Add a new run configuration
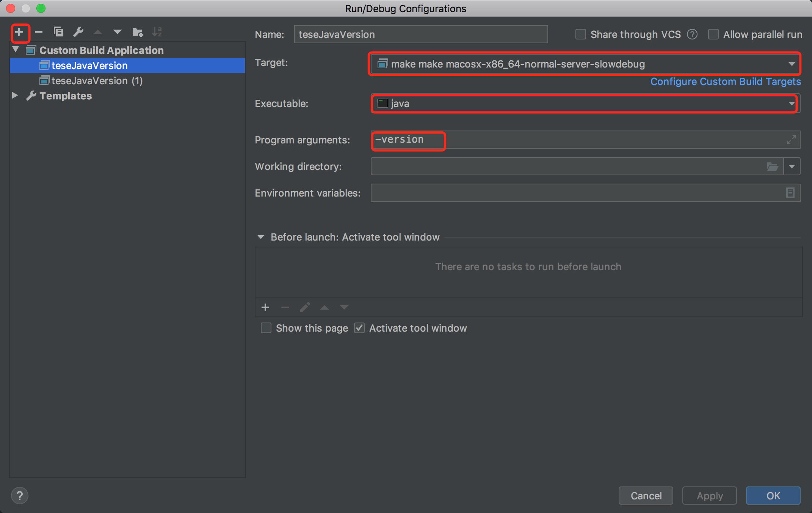This screenshot has width=812, height=513. [19, 32]
